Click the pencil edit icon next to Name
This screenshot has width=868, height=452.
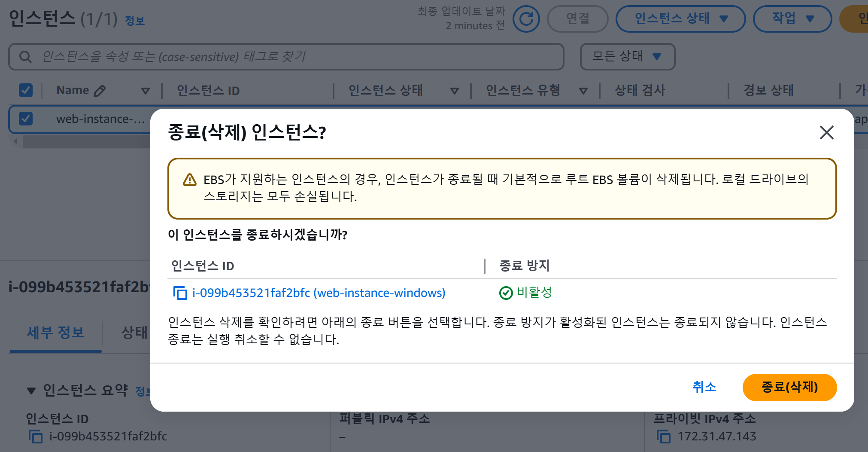click(x=100, y=91)
